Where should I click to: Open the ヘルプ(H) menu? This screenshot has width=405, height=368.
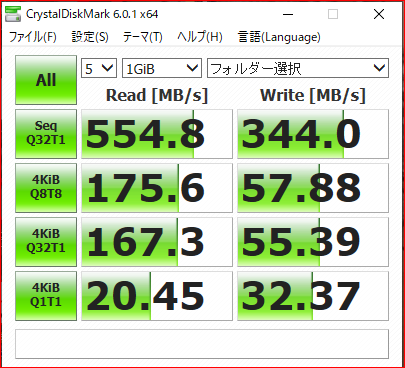click(200, 37)
